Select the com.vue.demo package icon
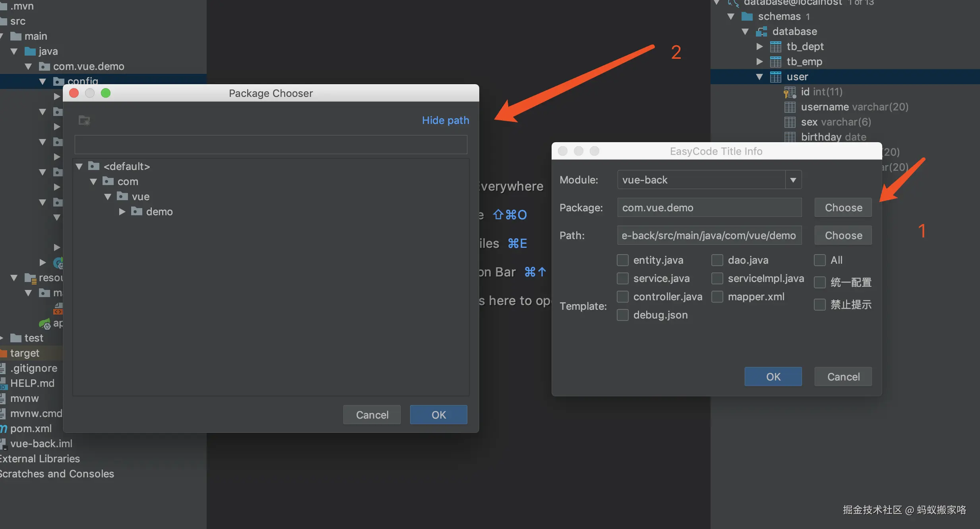Viewport: 980px width, 529px height. [x=45, y=66]
